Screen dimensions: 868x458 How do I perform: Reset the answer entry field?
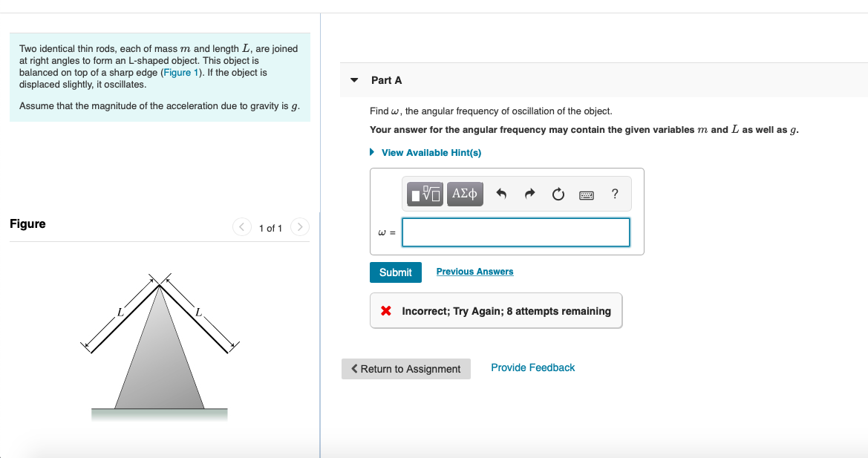pyautogui.click(x=558, y=194)
